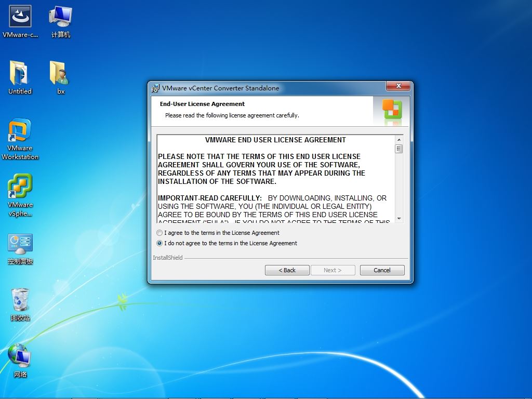Close the VMware vCenter Converter dialog

[398, 86]
